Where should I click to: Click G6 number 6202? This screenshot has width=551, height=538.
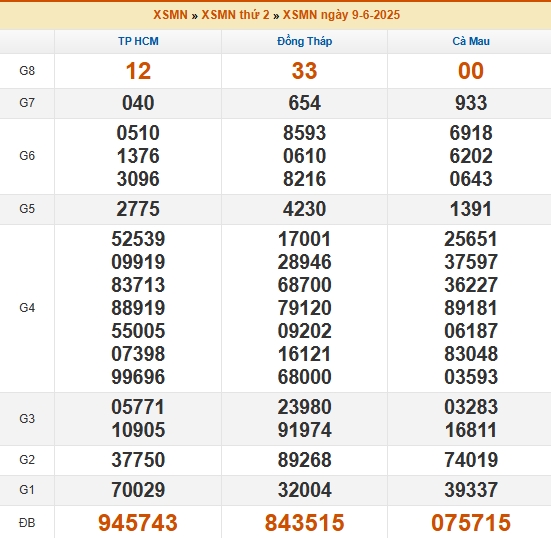[471, 156]
